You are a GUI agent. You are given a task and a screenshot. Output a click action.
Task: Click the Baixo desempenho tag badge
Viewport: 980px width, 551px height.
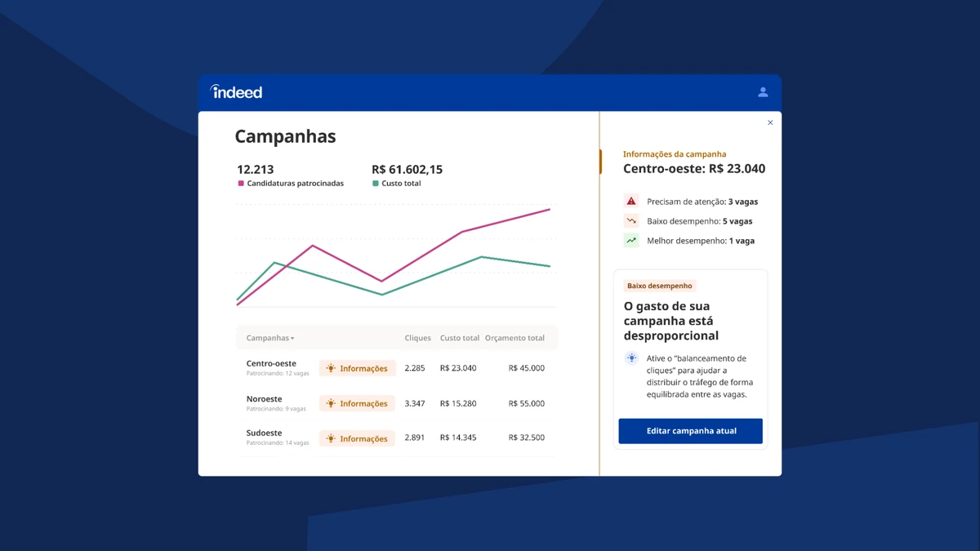pos(660,286)
